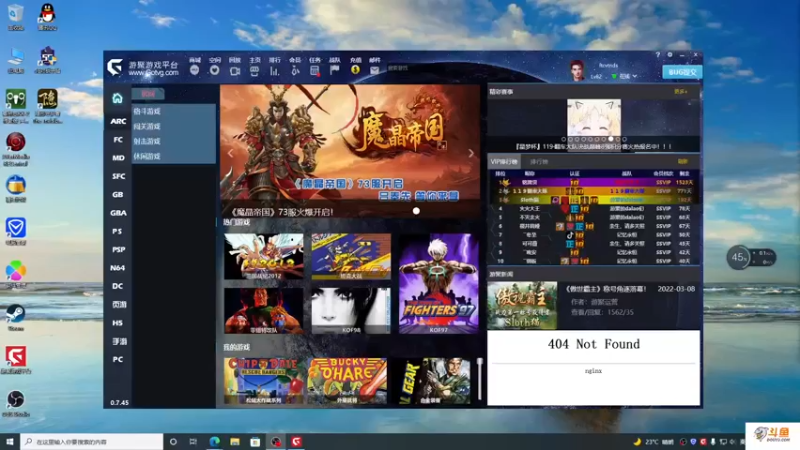
Task: Open the KOF98 game thumbnail
Action: (x=351, y=311)
